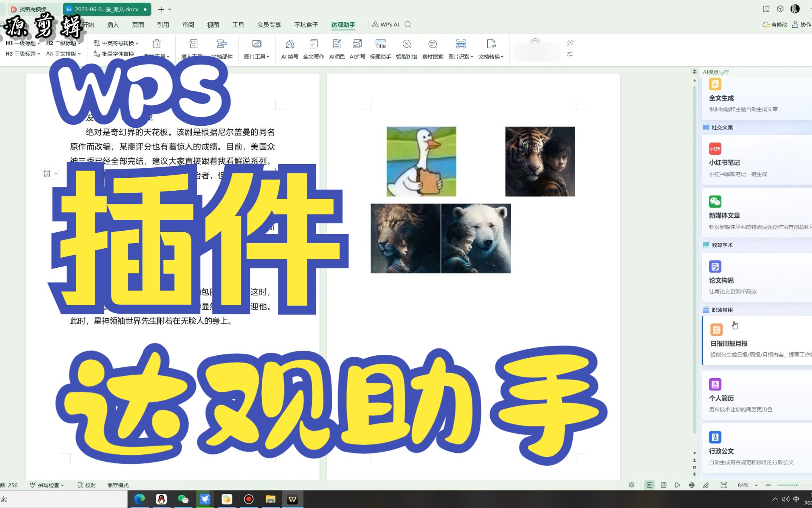Open the 图片识别 dropdown
812x508 pixels.
coord(460,49)
